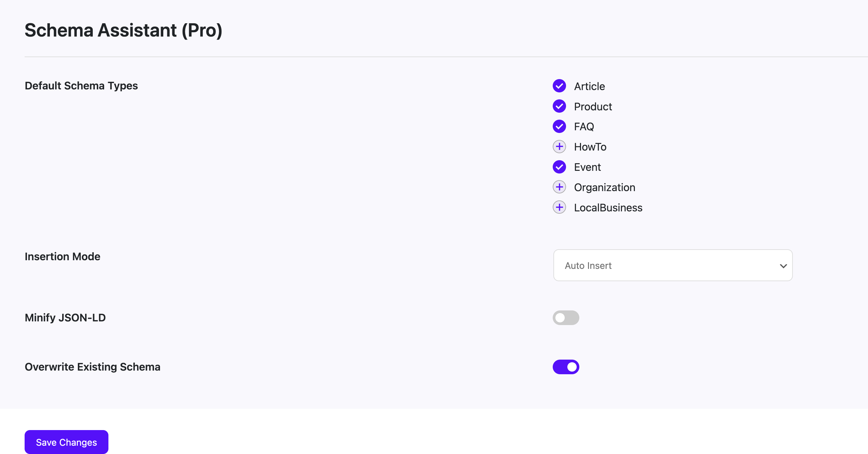The height and width of the screenshot is (454, 868).
Task: Click the Schema Assistant (Pro) heading
Action: tap(123, 30)
